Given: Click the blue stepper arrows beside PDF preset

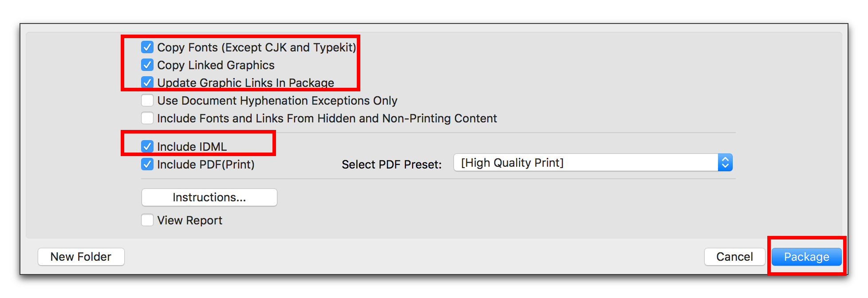Looking at the screenshot, I should [725, 162].
